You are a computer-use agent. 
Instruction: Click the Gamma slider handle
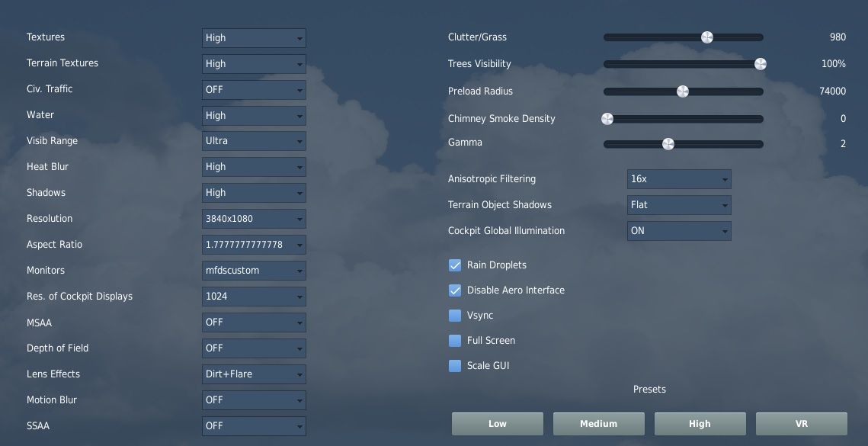pyautogui.click(x=668, y=144)
